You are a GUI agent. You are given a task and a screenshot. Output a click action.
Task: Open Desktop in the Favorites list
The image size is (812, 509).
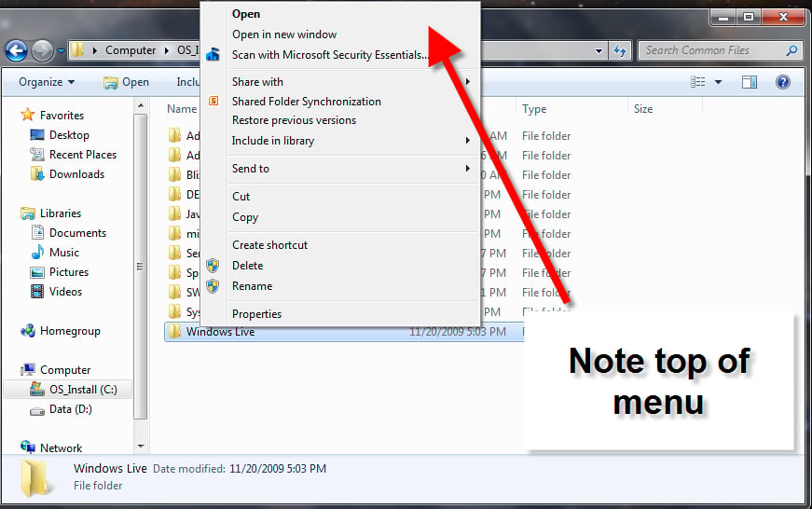pos(69,135)
